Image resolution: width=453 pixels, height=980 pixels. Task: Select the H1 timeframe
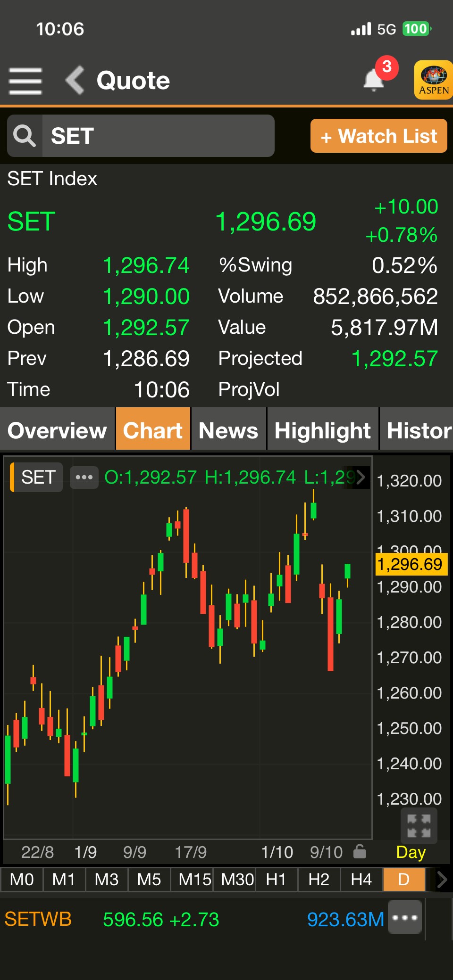[x=276, y=880]
